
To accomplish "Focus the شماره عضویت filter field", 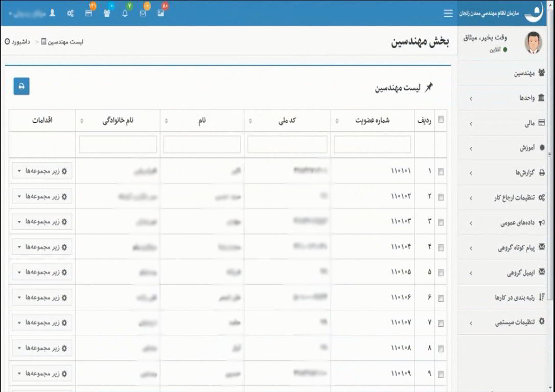I will click(373, 144).
